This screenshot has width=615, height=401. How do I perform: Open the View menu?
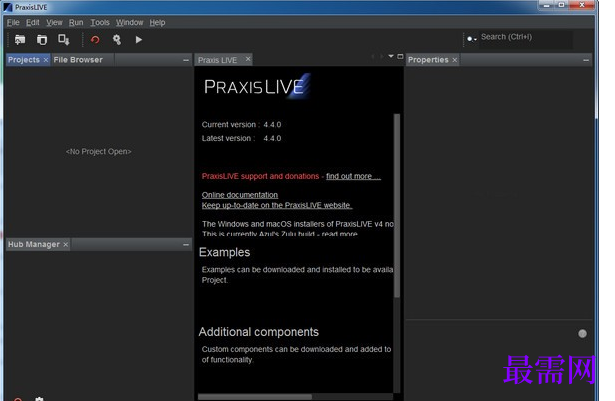(54, 22)
